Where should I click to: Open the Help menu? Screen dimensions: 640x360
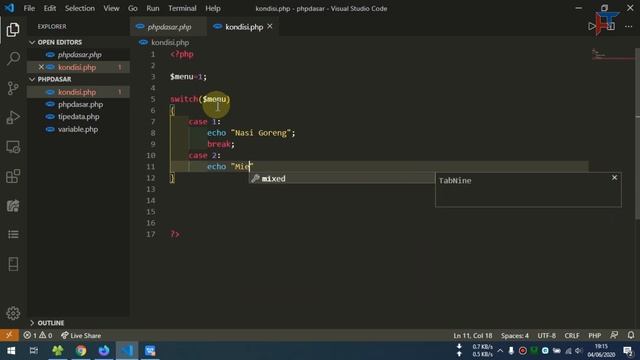point(213,8)
